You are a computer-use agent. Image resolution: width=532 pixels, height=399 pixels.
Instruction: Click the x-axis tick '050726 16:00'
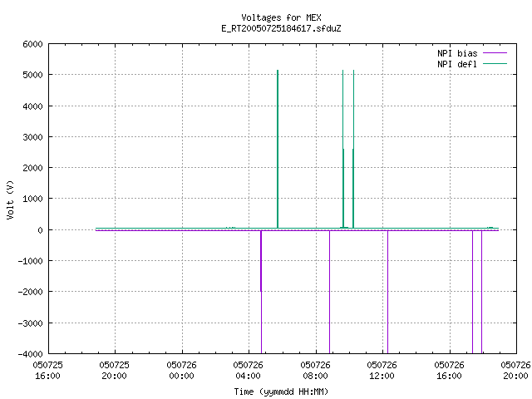(x=449, y=371)
